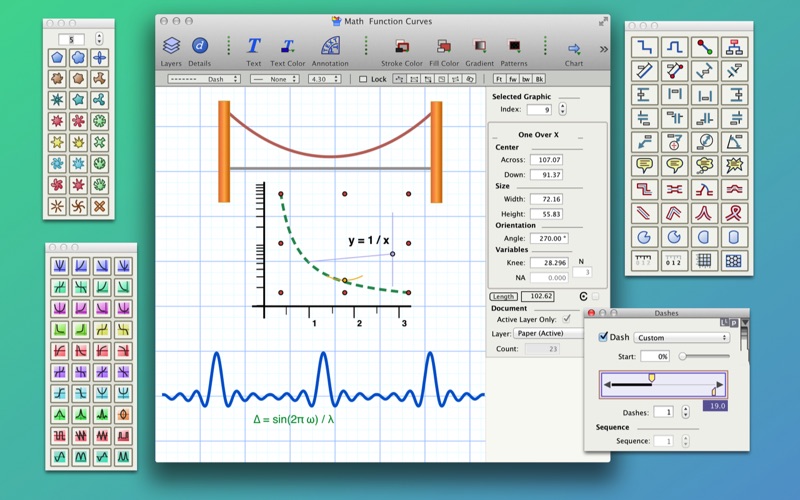Select the ruler with 0 1 2 labels
Viewport: 800px width, 500px height.
[674, 261]
